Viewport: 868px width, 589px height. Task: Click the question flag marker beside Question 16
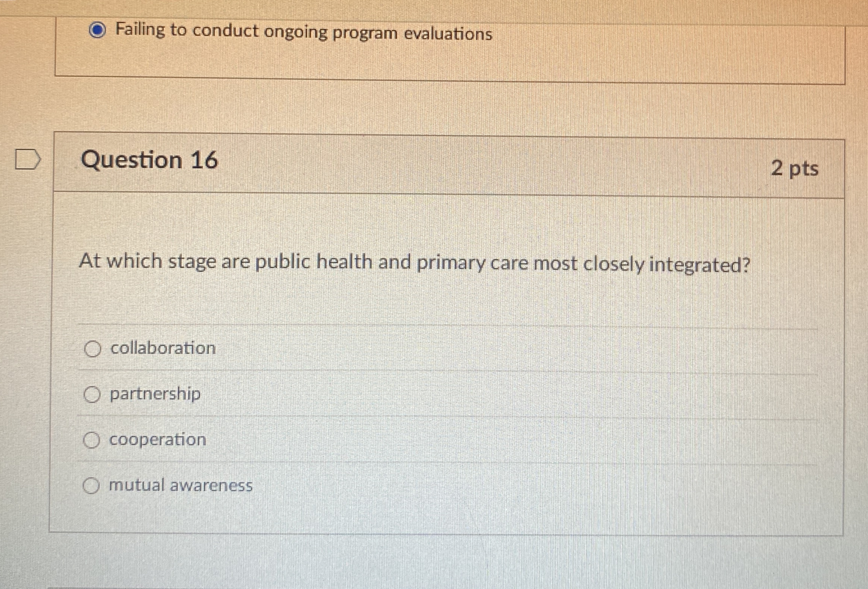(x=28, y=160)
